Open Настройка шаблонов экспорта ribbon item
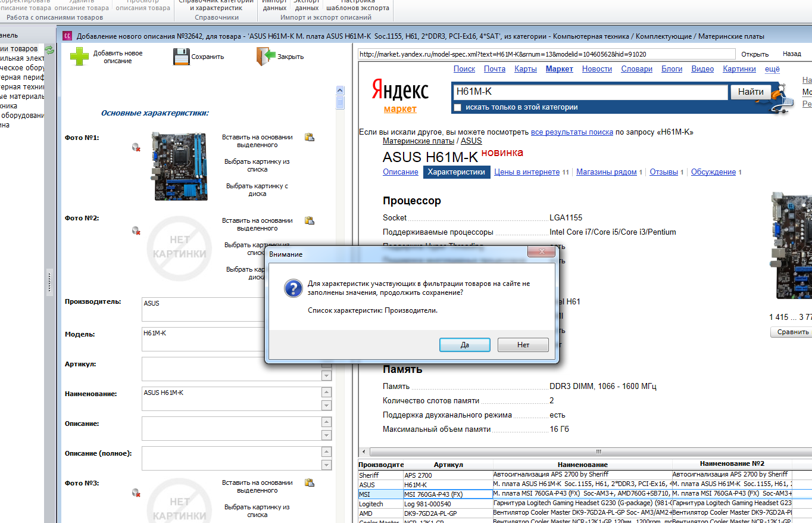Viewport: 812px width, 523px height. pyautogui.click(x=357, y=5)
